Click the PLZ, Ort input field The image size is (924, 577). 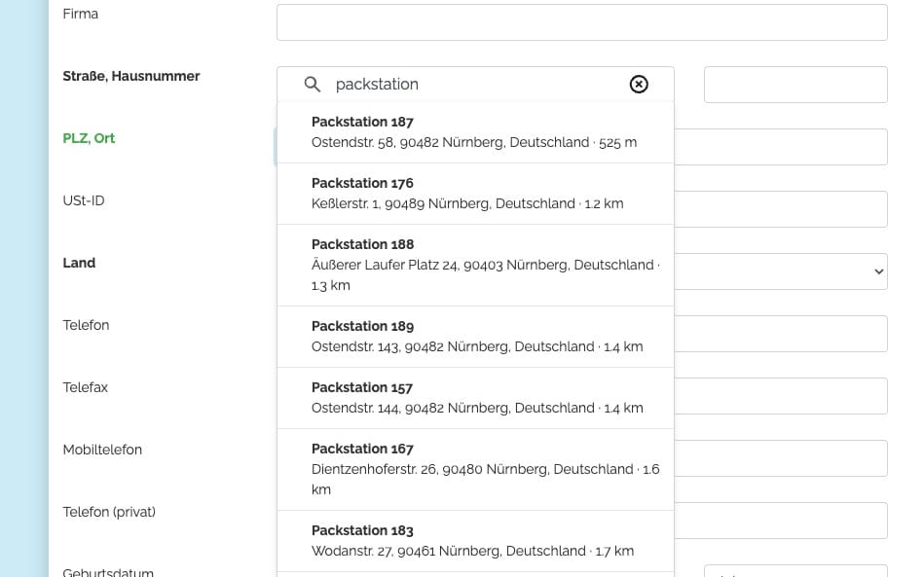click(x=780, y=147)
